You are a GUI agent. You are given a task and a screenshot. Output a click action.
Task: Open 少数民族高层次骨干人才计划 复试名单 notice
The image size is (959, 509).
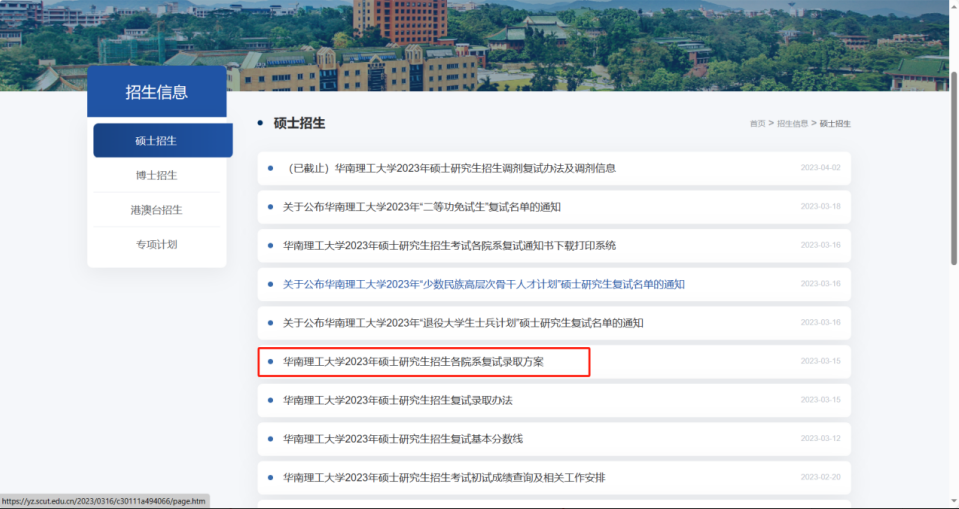[483, 284]
